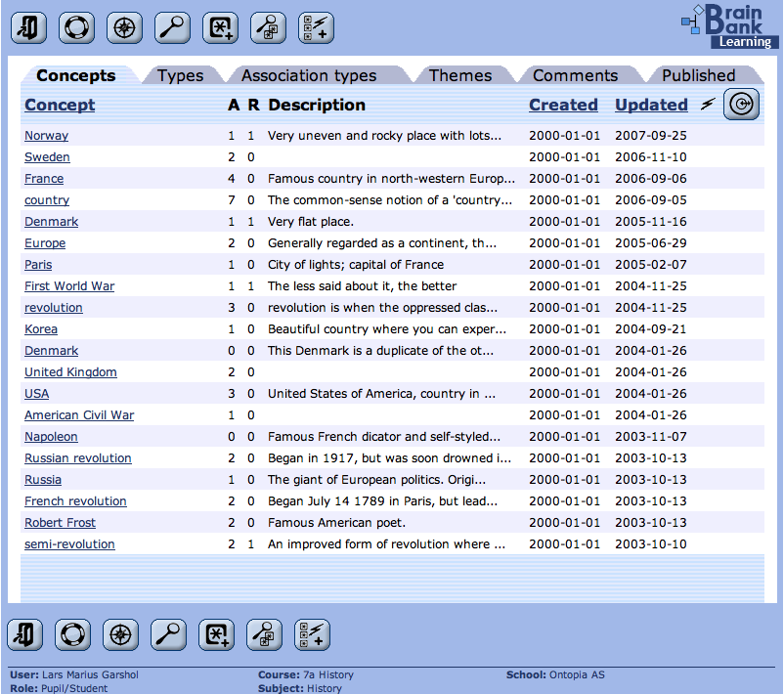Click magnifier-with-boxes icon in bottom toolbar
This screenshot has height=694, width=784.
click(265, 635)
